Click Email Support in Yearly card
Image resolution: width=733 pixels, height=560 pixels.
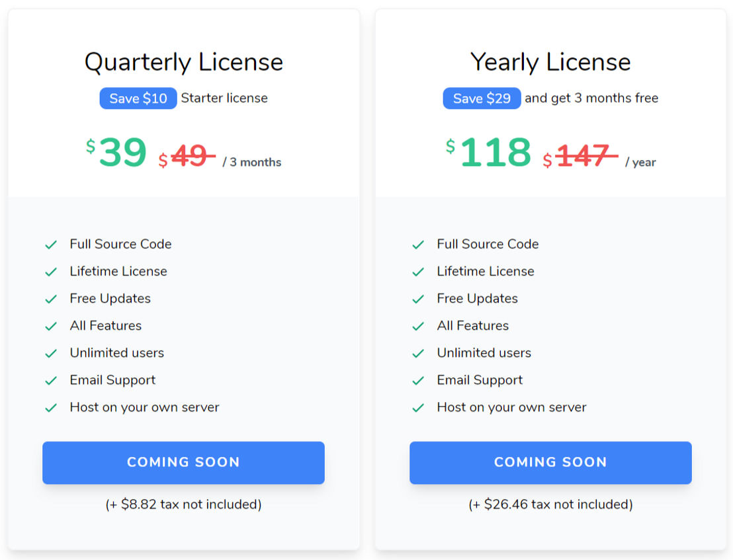480,380
